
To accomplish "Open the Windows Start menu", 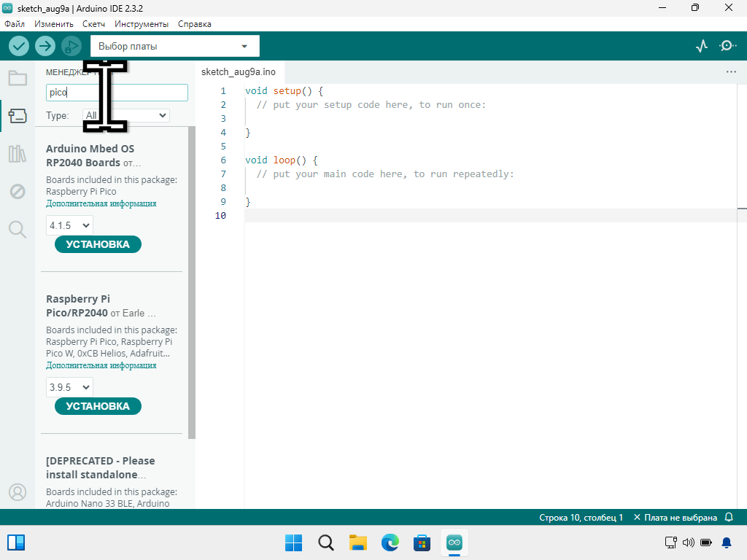I will pyautogui.click(x=293, y=542).
